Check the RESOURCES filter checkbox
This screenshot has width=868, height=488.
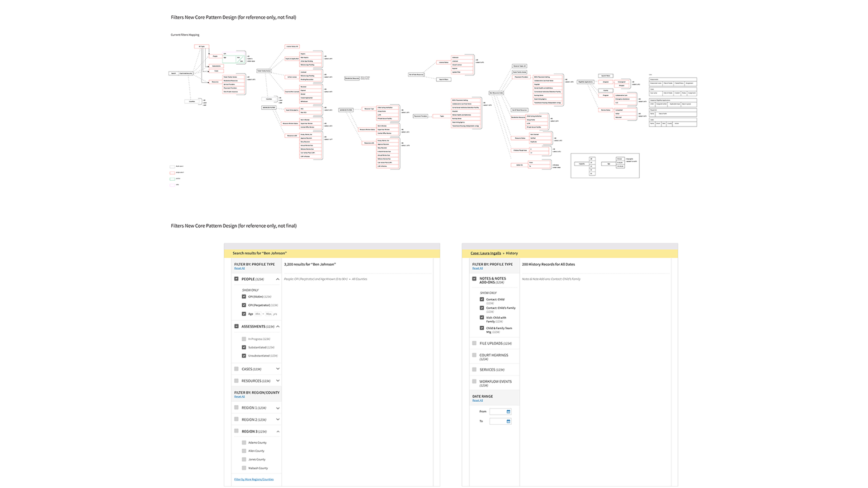(236, 380)
